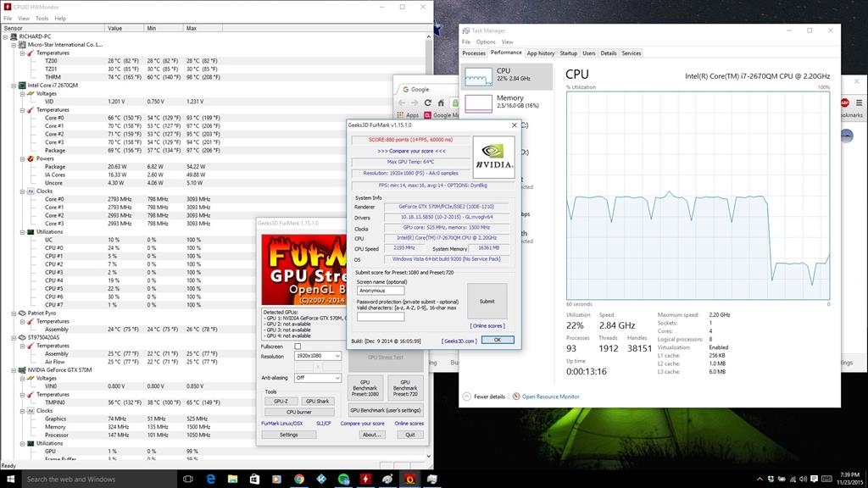Switch to the Details tab in Task Manager
Image resolution: width=868 pixels, height=488 pixels.
pos(609,53)
